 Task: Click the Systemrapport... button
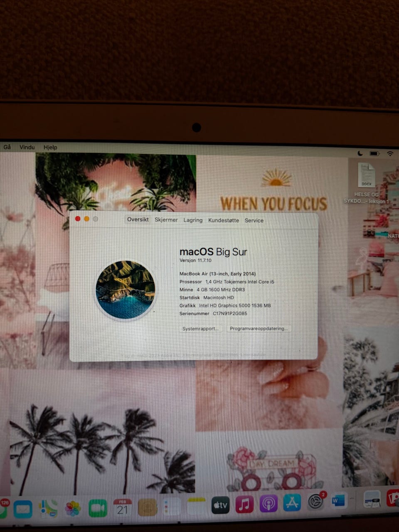point(200,328)
